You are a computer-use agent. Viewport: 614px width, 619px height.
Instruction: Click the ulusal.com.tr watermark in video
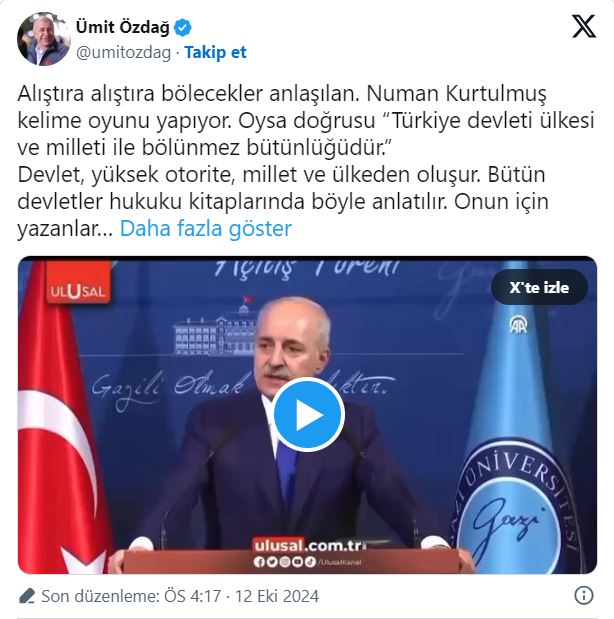[308, 546]
